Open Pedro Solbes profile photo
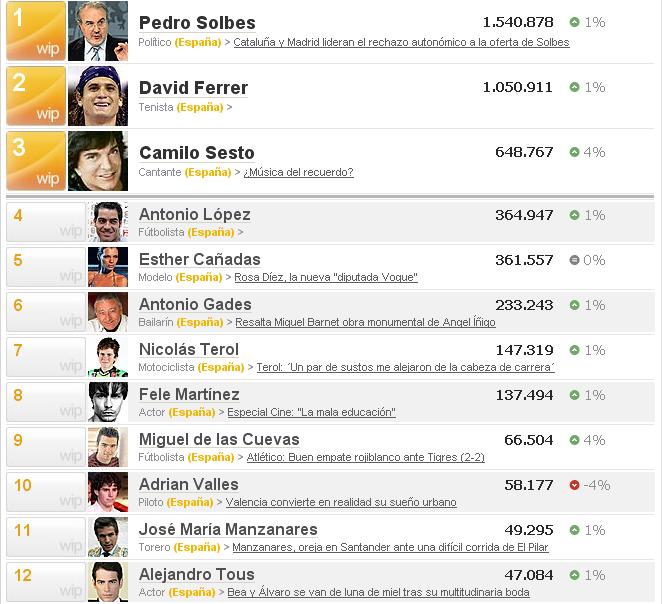Screen dimensions: 662x604 coord(98,32)
